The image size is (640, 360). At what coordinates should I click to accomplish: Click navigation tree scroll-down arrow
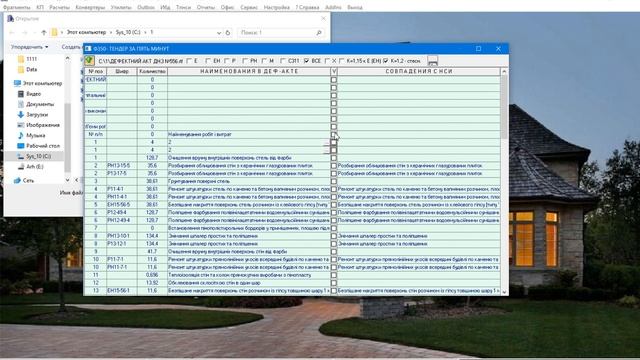67,180
